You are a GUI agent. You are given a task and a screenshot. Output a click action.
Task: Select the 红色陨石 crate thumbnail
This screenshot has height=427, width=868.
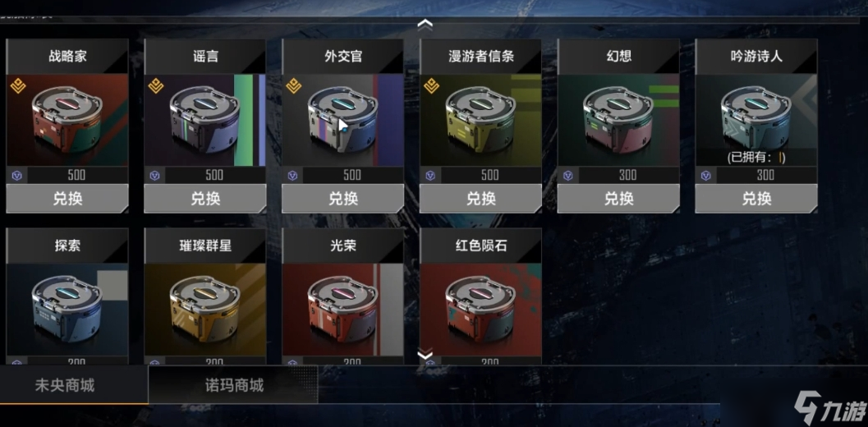point(480,310)
